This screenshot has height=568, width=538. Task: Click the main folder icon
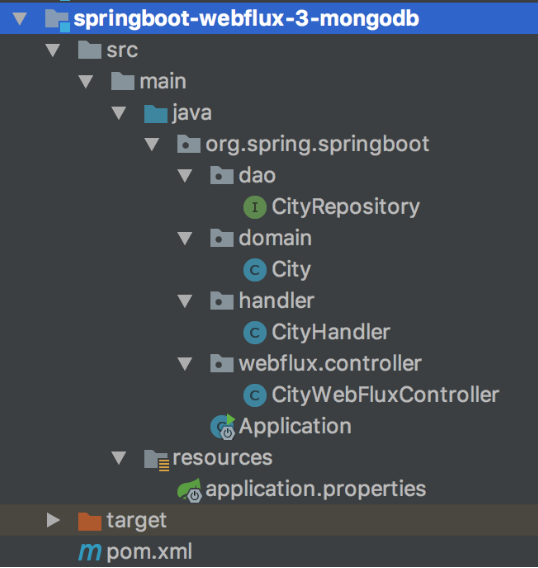122,81
